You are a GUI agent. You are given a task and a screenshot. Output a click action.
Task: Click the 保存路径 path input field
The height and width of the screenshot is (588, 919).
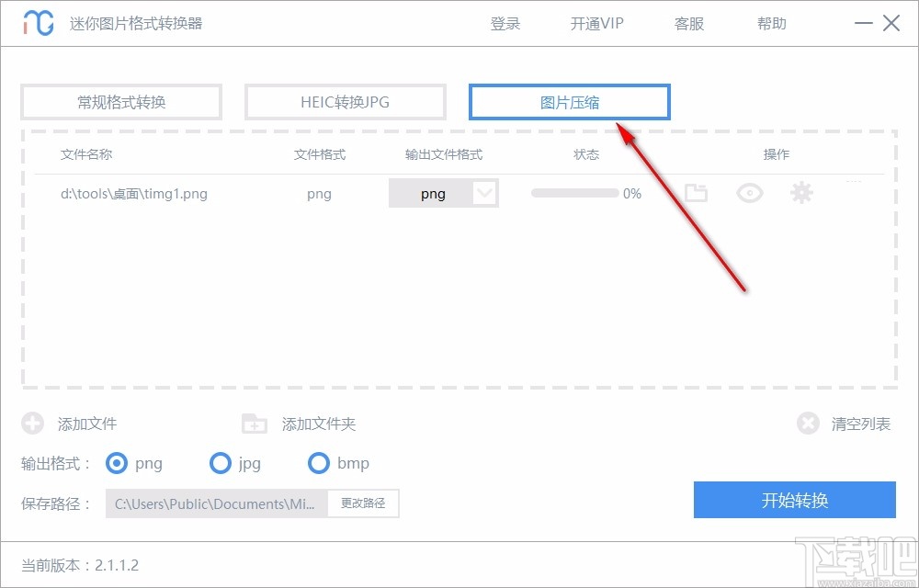coord(216,503)
